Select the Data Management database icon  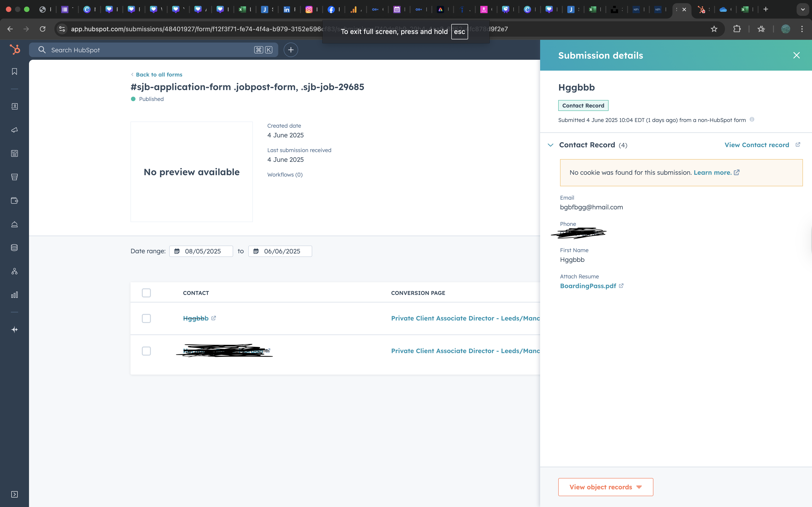[x=15, y=247]
